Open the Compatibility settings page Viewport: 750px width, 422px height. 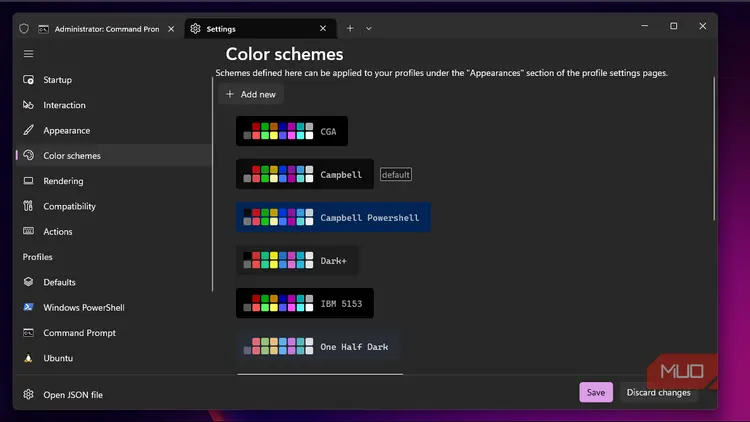[114, 206]
